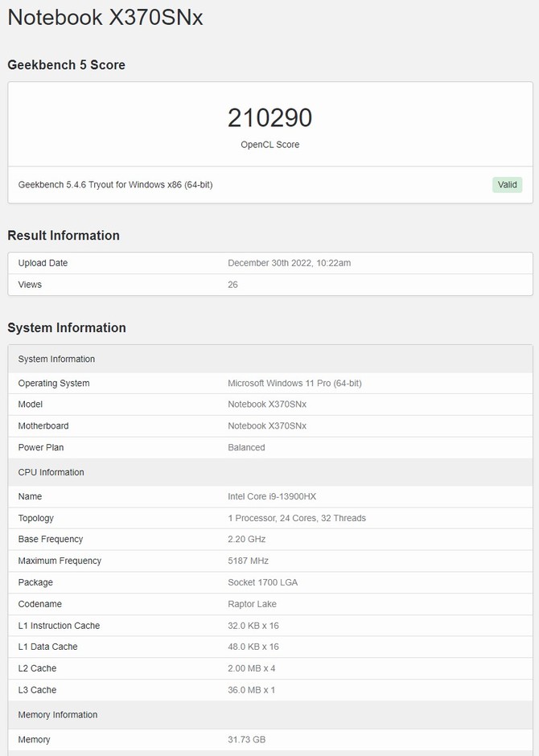Select the '2.20 GHz' value

point(247,540)
